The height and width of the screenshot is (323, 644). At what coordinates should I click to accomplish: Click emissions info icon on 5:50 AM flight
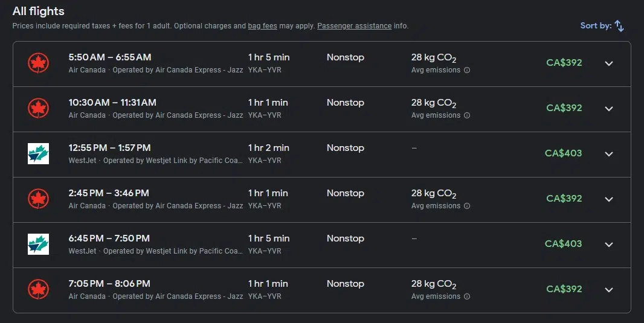[467, 70]
